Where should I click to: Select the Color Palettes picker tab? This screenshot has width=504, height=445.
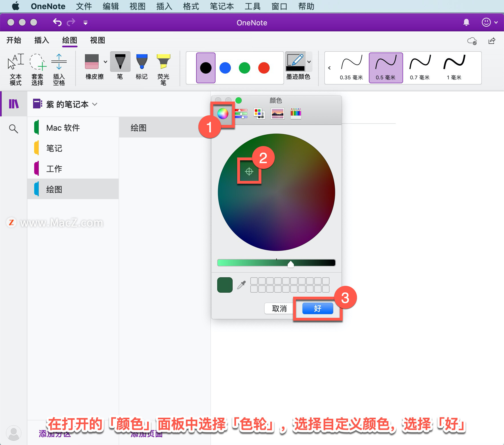click(259, 114)
